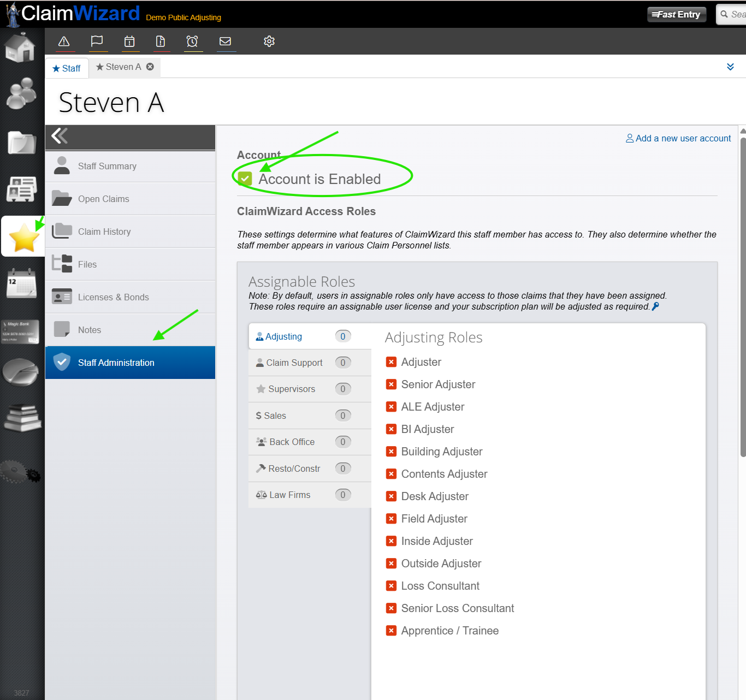Click the warning triangle alerts icon
Image resolution: width=746 pixels, height=700 pixels.
tap(64, 41)
